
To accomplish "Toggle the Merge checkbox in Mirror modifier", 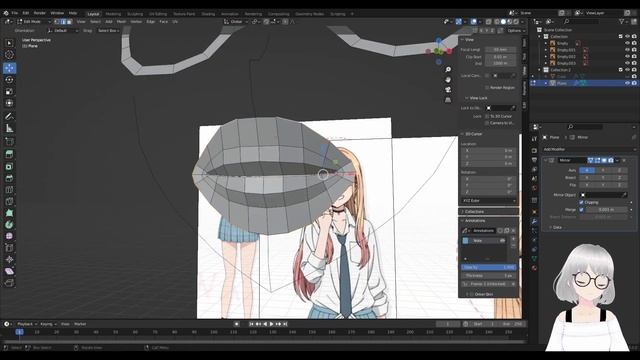I will [x=581, y=210].
